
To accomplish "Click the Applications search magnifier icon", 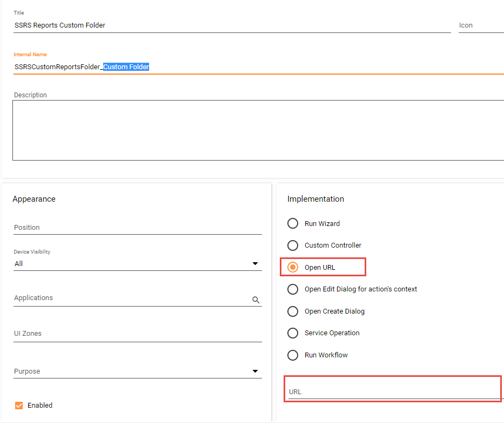I will tap(256, 300).
